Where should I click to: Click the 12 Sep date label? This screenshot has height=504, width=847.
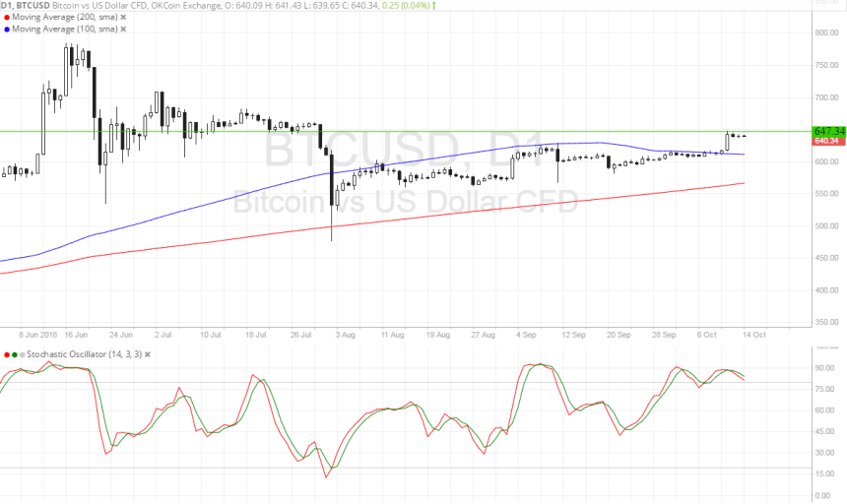point(573,335)
